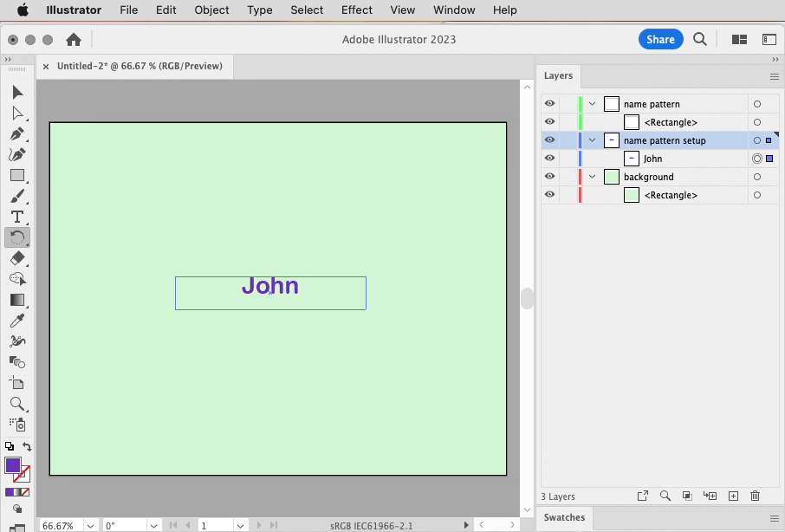Image resolution: width=785 pixels, height=532 pixels.
Task: Click the Fill color swatch
Action: [12, 465]
